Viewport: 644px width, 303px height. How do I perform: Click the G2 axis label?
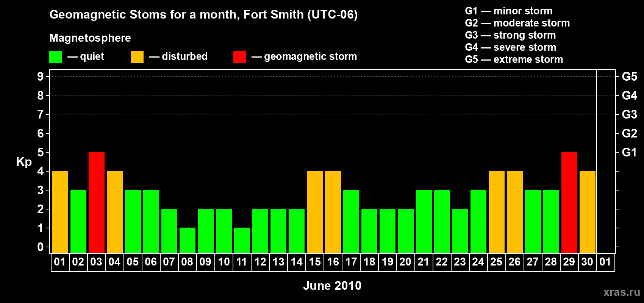coord(630,133)
